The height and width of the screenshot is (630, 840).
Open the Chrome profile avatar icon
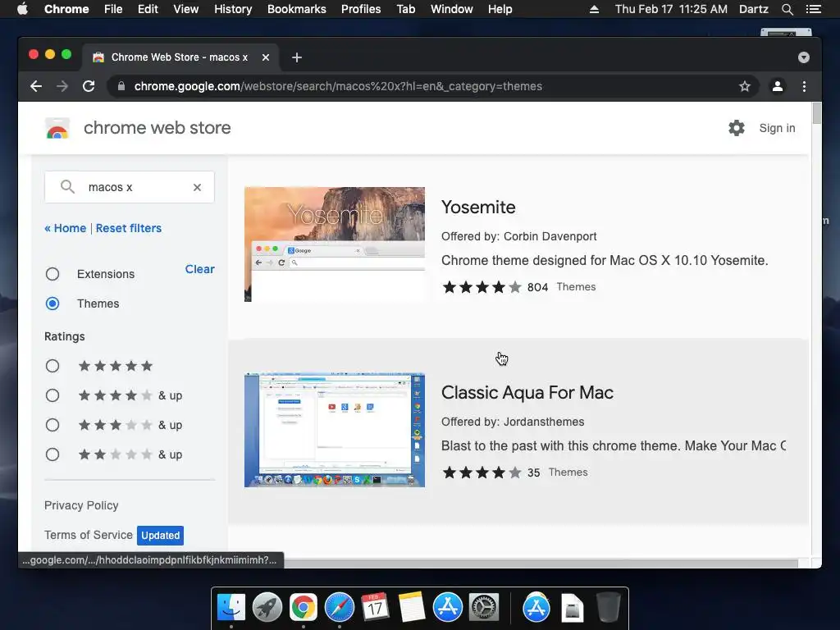tap(778, 86)
